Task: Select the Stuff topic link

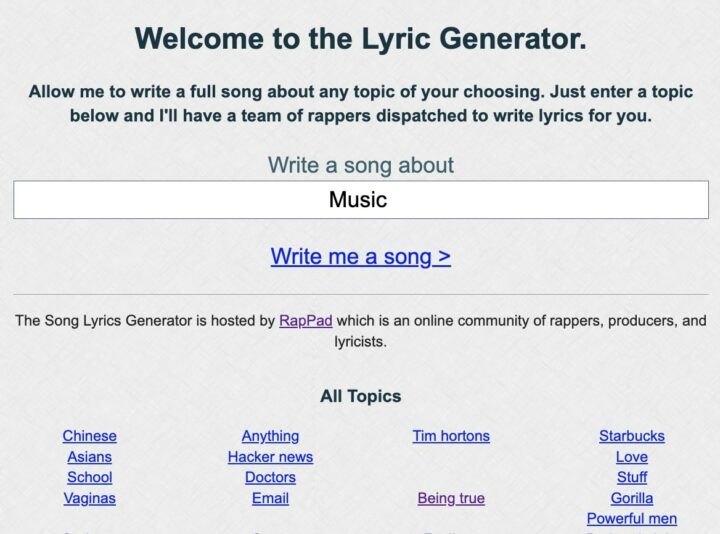Action: point(631,477)
